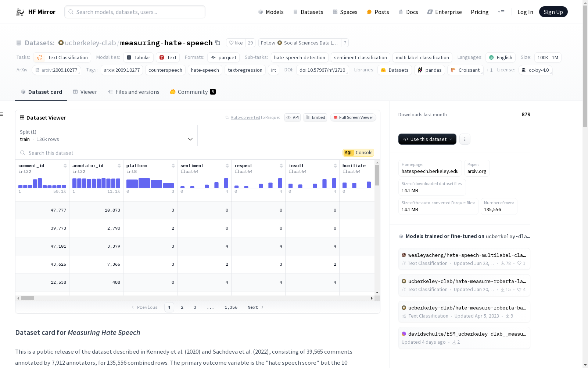Open ucberkeley-dlab organization link
Viewport: 588px width, 368px height.
pyautogui.click(x=90, y=43)
